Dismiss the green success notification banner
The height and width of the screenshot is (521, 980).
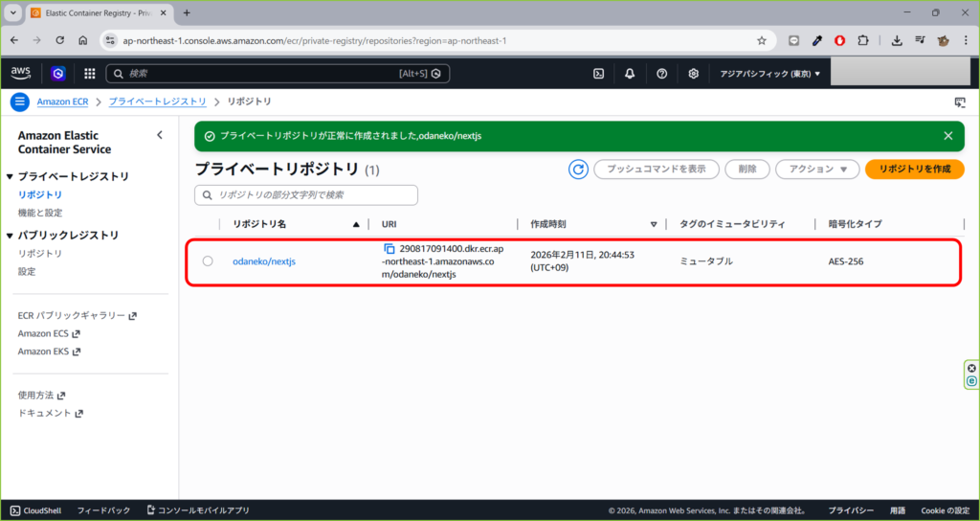948,136
